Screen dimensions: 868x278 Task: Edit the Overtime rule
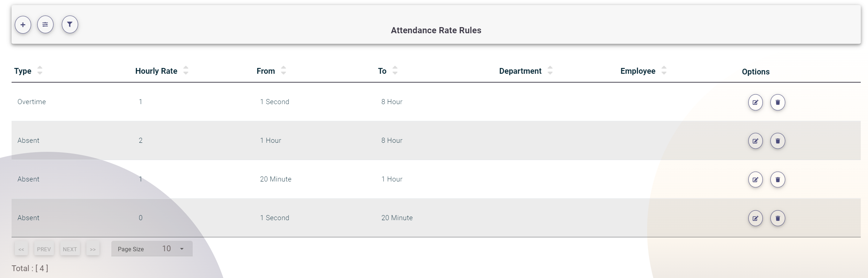coord(755,102)
